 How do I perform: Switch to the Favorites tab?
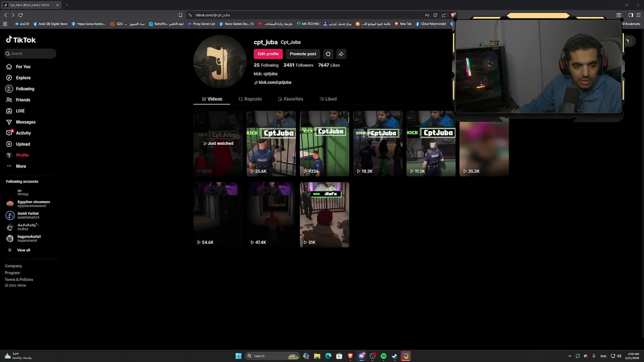[290, 99]
